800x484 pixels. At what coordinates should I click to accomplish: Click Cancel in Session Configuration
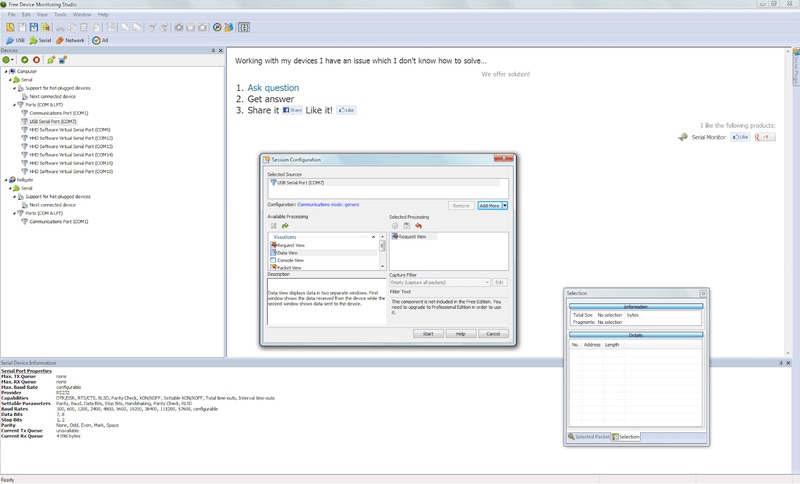point(493,334)
